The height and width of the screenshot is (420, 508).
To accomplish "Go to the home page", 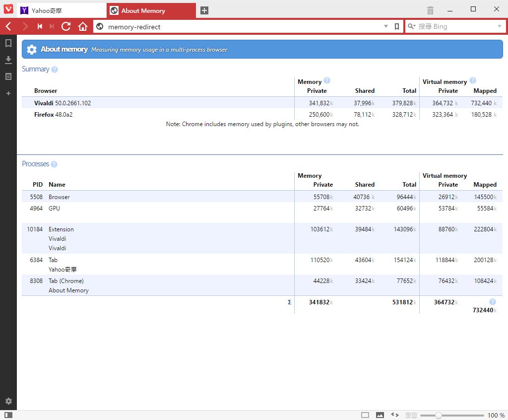I will [x=83, y=26].
